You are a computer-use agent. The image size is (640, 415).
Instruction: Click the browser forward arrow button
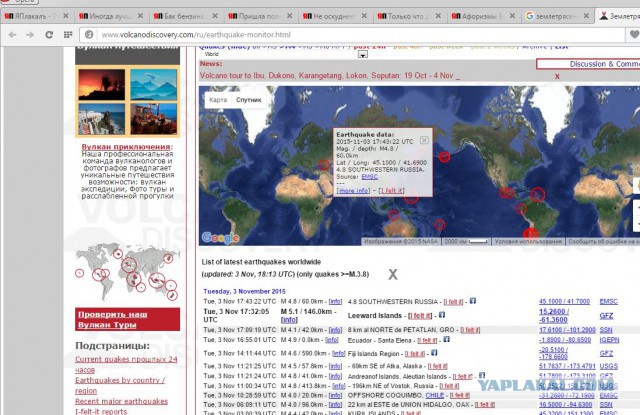point(28,34)
